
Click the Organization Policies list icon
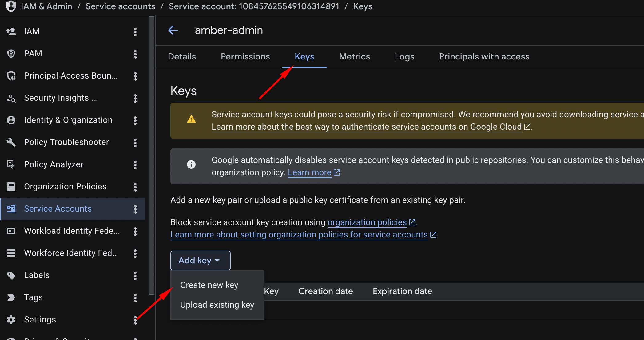coord(11,187)
